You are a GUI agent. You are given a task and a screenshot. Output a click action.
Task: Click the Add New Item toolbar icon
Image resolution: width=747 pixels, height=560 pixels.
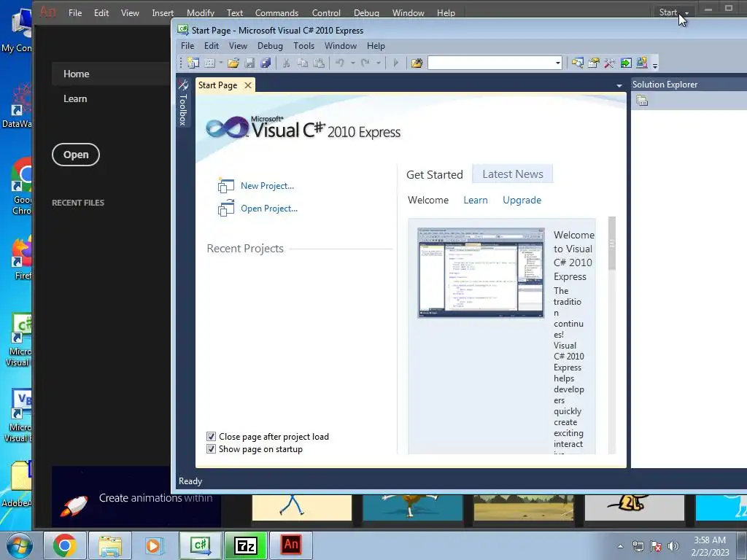(x=209, y=63)
